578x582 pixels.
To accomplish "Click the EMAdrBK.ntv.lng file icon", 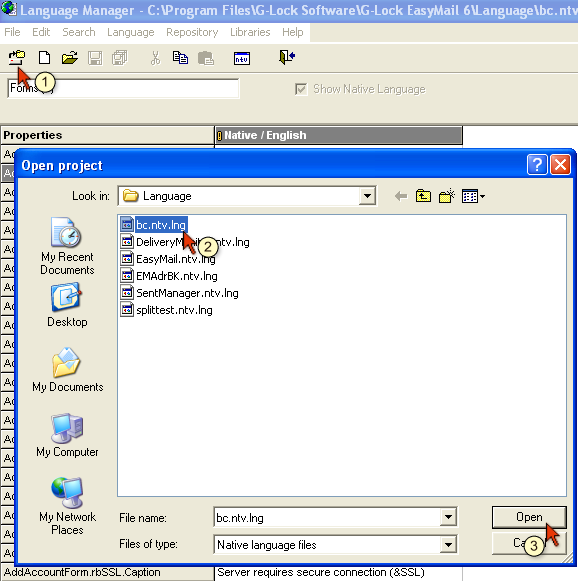I will 127,276.
